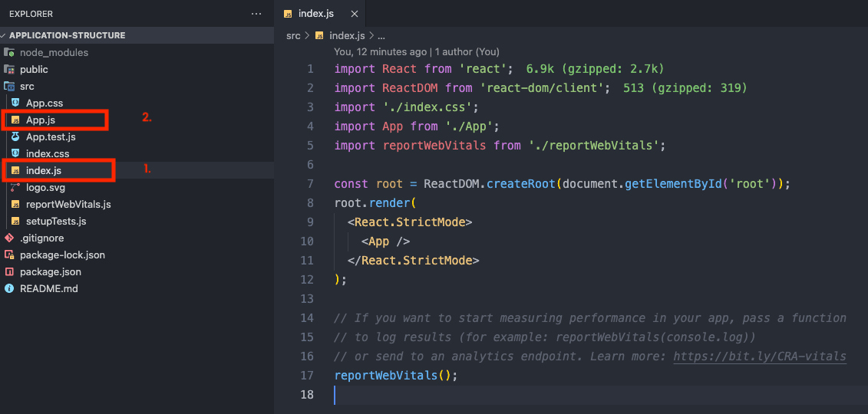Open the Explorer more actions ellipsis
The height and width of the screenshot is (414, 868).
256,14
